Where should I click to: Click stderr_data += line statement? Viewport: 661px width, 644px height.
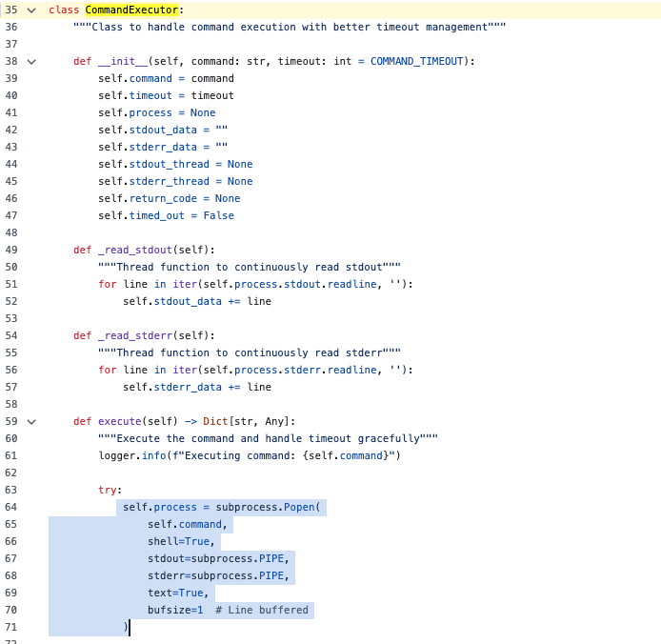click(197, 387)
